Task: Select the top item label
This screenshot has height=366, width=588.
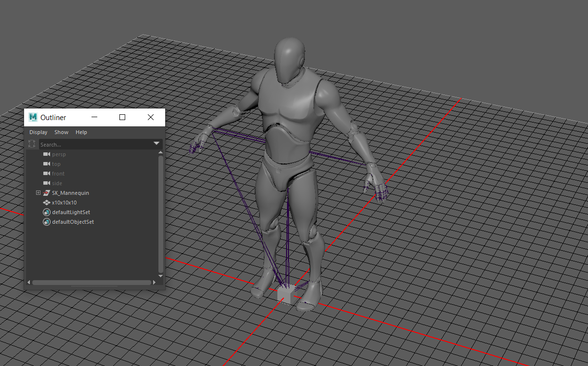Action: point(56,164)
